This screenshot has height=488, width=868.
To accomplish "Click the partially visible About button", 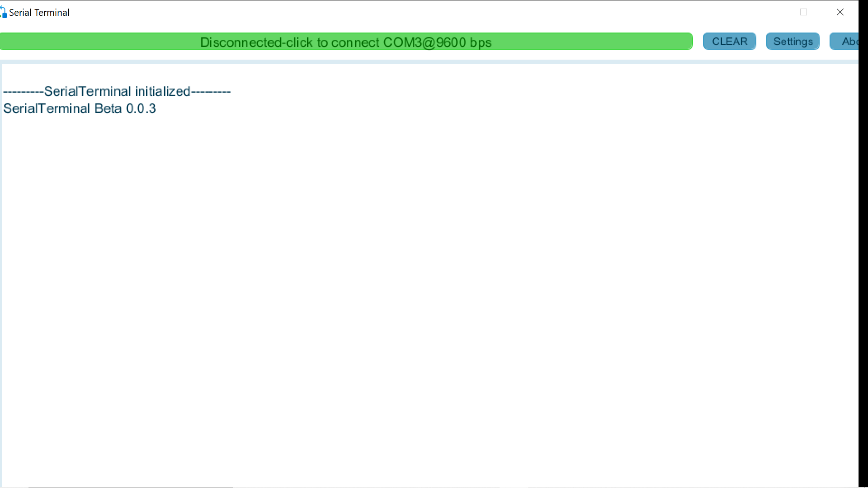I will pyautogui.click(x=850, y=41).
